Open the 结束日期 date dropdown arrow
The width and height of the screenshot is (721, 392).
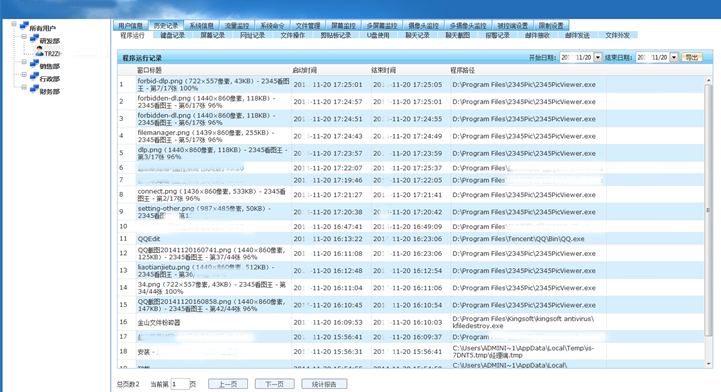674,57
